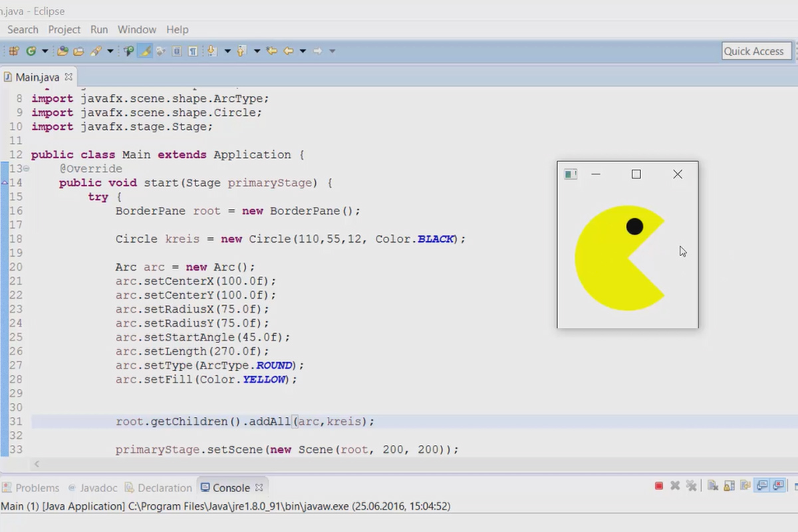Maximize the JavaFX application window
798x532 pixels.
click(x=636, y=174)
